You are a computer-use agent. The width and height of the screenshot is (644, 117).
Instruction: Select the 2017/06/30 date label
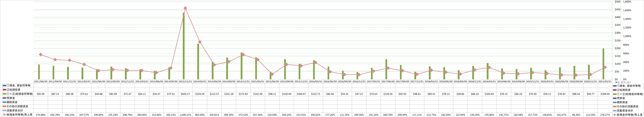tap(388, 81)
